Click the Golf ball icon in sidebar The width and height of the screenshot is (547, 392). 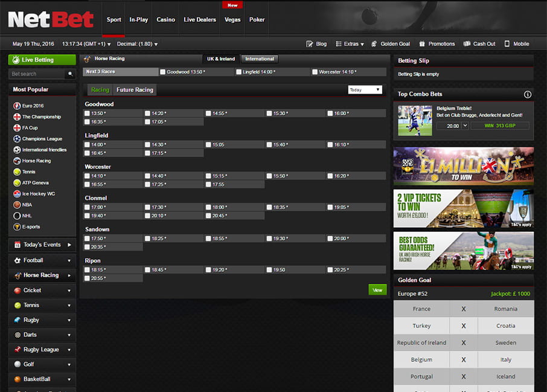pos(18,364)
